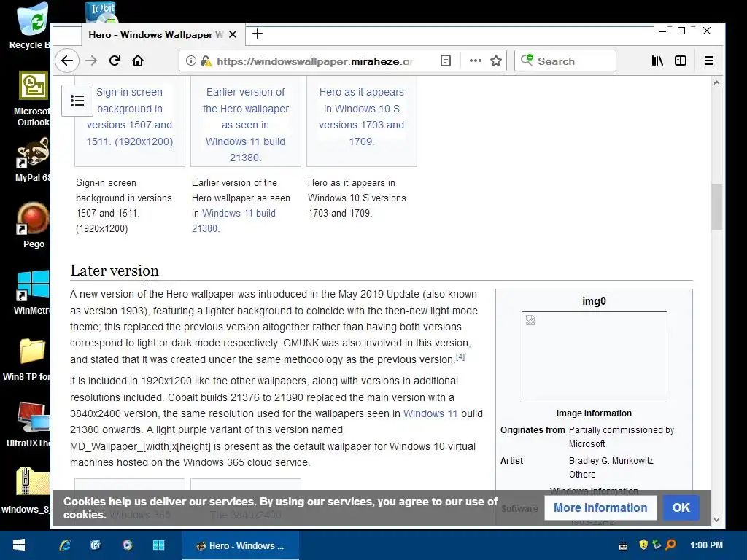
Task: Go back with the browser back arrow
Action: tap(66, 61)
